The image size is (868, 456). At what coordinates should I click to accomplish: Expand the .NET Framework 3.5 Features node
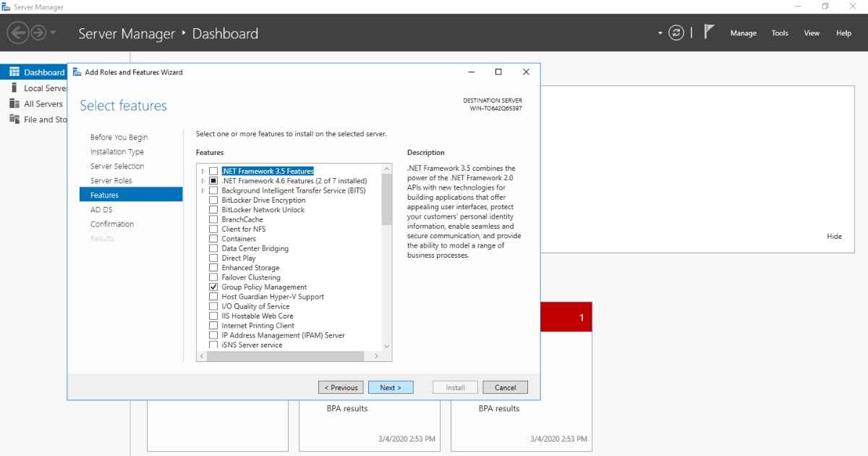tap(203, 171)
